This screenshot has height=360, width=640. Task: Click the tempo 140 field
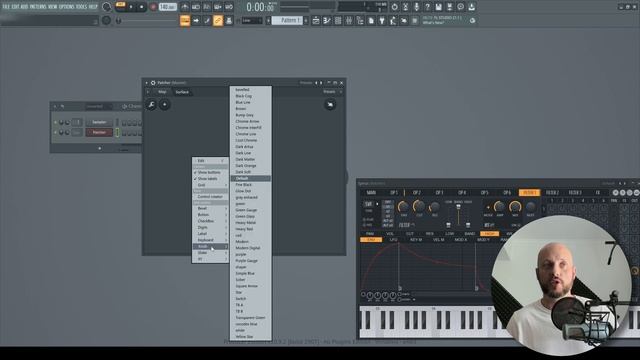click(167, 7)
